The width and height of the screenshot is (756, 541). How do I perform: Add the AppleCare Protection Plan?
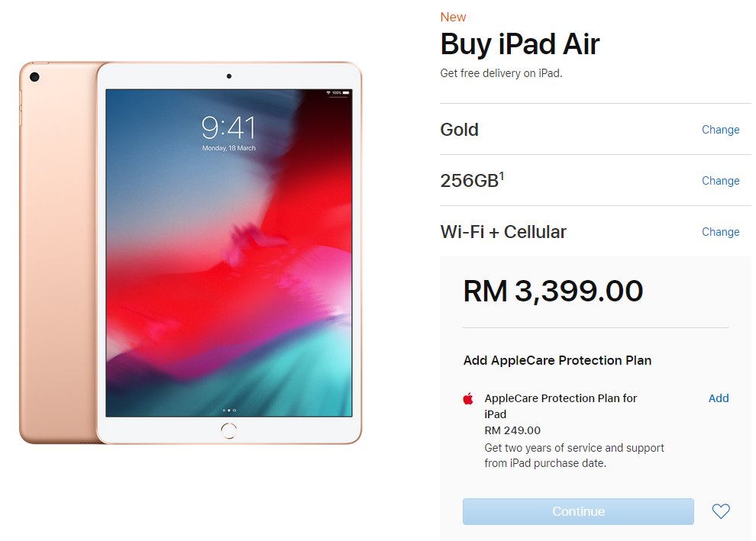(x=719, y=398)
